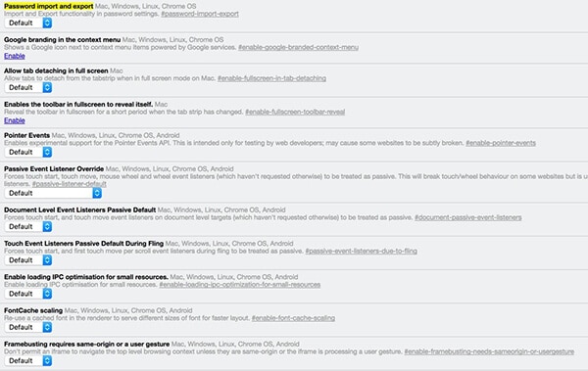Open the FontCache scaling dropdown
588x371 pixels.
click(28, 327)
